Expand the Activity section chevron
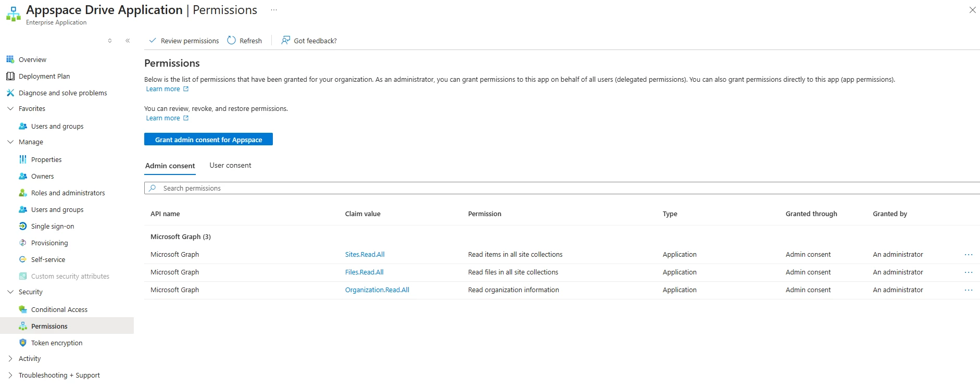This screenshot has width=980, height=388. point(10,358)
